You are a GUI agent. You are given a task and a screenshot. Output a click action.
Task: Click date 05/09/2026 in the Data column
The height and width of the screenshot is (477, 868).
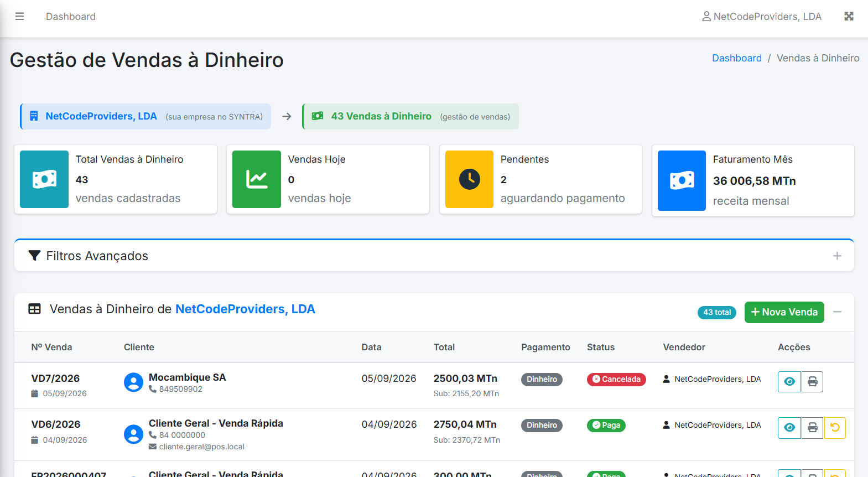pyautogui.click(x=389, y=379)
